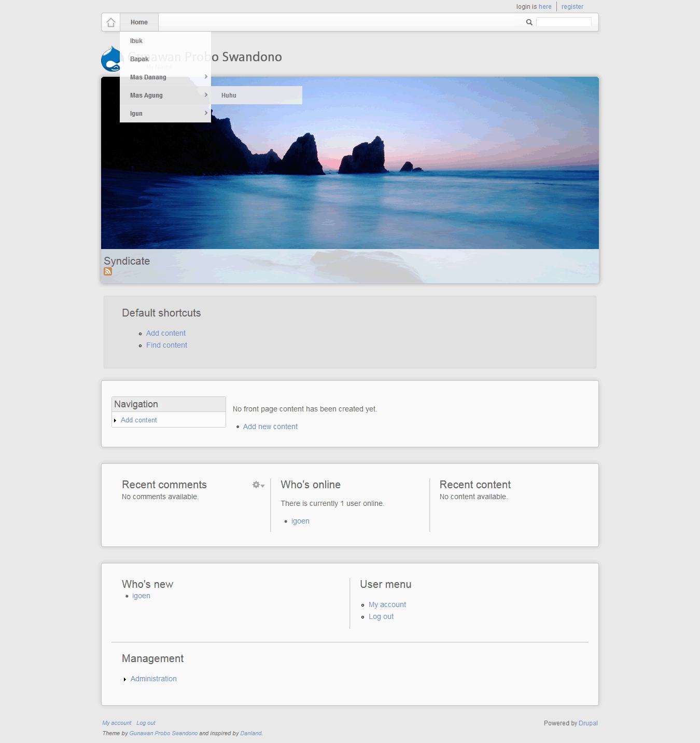700x743 pixels.
Task: Select Bapak from the dropdown menu
Action: (x=165, y=59)
